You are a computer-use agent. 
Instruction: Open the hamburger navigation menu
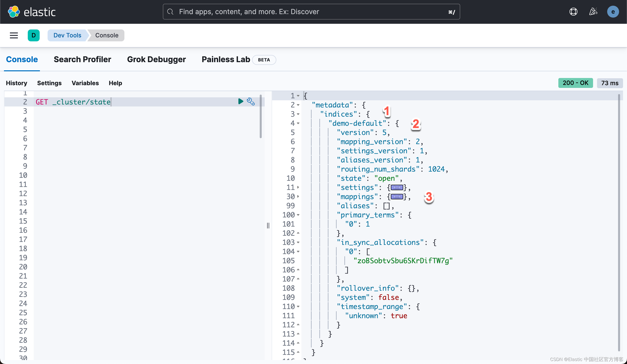coord(14,35)
